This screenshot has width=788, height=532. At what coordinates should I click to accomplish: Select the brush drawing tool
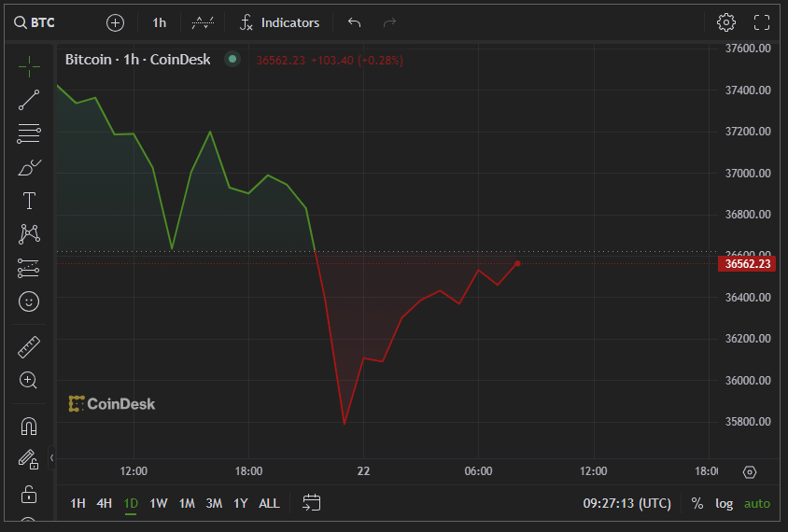point(29,167)
